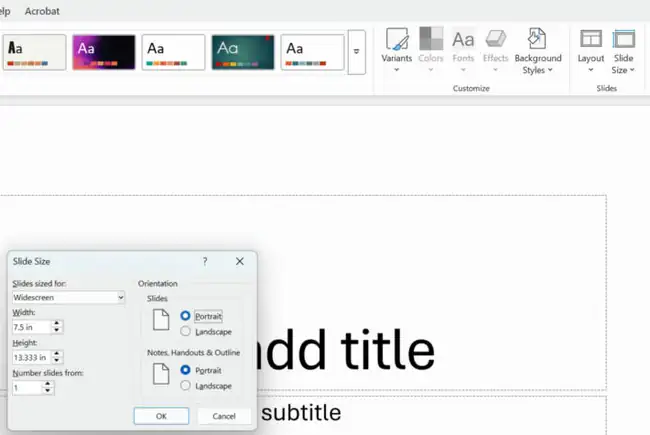Apply the first light theme thumbnail
The image size is (650, 435).
pyautogui.click(x=34, y=52)
